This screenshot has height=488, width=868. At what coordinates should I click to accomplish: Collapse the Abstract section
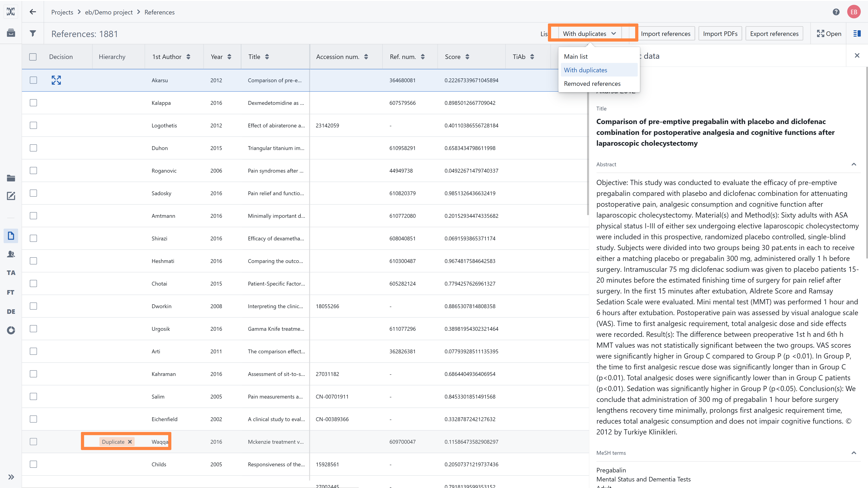click(854, 164)
